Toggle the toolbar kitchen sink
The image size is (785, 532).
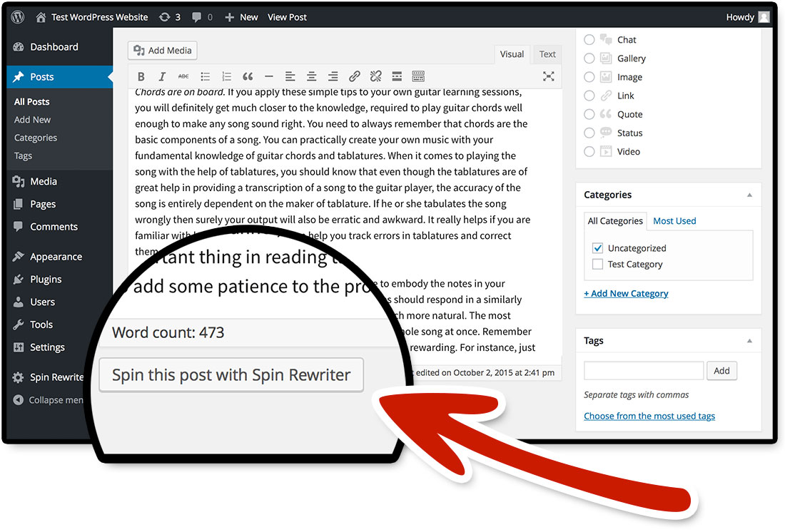[x=418, y=76]
